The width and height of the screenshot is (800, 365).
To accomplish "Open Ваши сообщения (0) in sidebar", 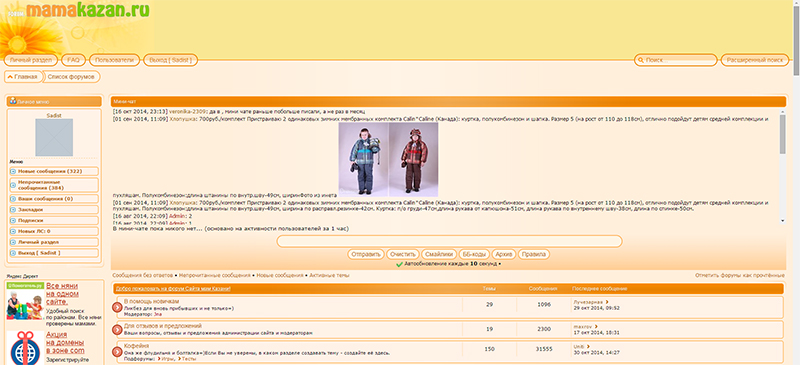I will pos(45,199).
